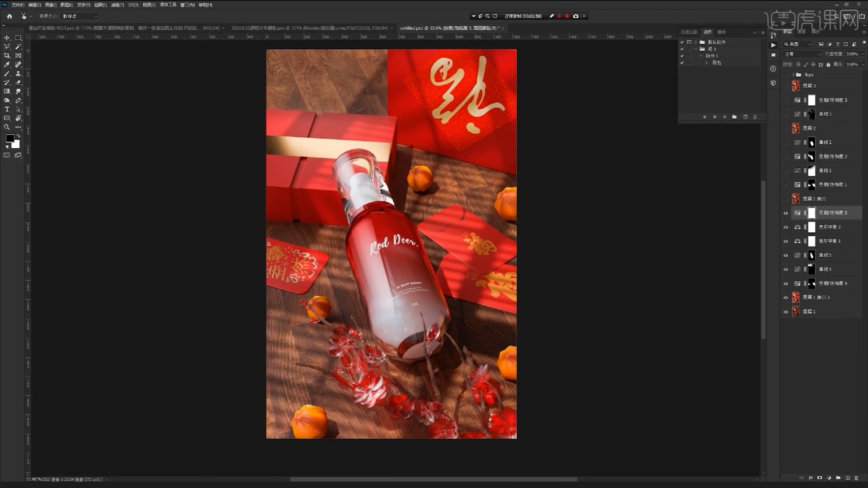Select the 色相/饱和度 5 layer mask thumbnail
868x488 pixels.
click(812, 213)
